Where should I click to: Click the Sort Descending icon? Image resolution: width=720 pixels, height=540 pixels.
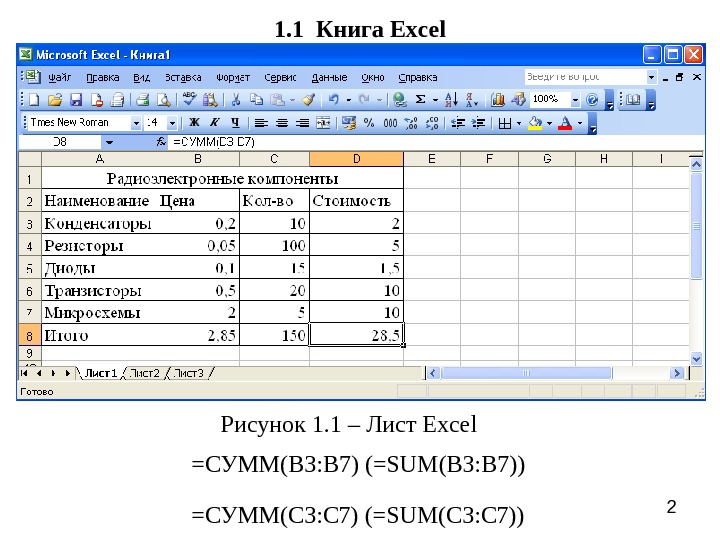coord(472,100)
